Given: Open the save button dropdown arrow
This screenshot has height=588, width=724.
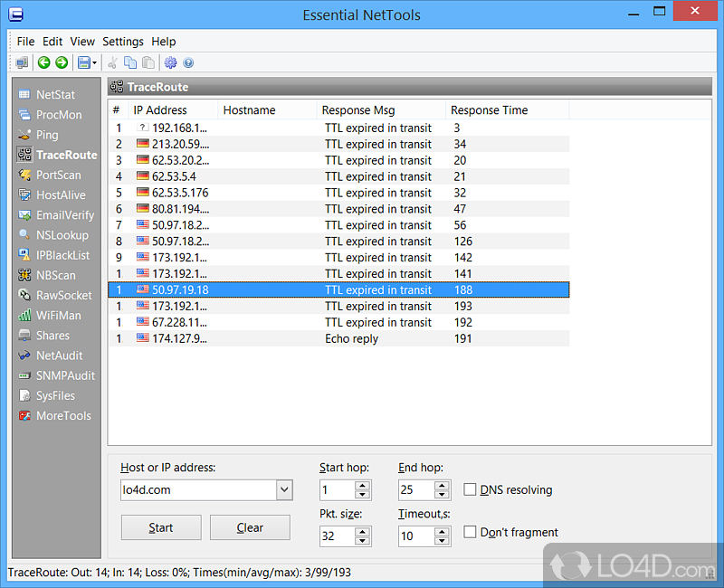Looking at the screenshot, I should tap(94, 63).
